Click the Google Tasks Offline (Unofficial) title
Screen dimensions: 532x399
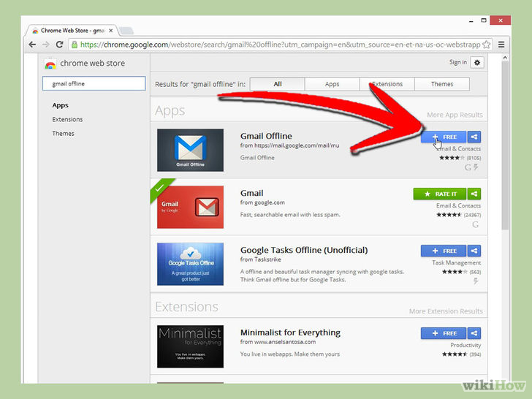[304, 250]
